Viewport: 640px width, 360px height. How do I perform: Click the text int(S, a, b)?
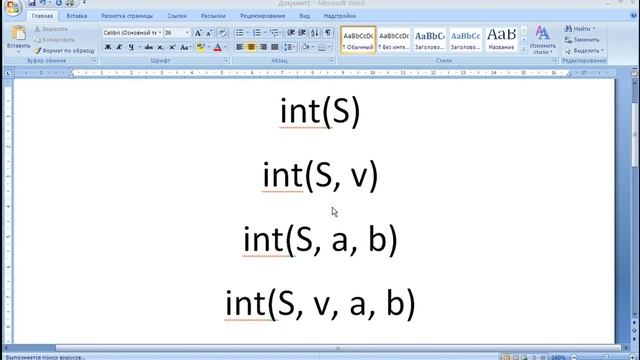click(x=320, y=240)
